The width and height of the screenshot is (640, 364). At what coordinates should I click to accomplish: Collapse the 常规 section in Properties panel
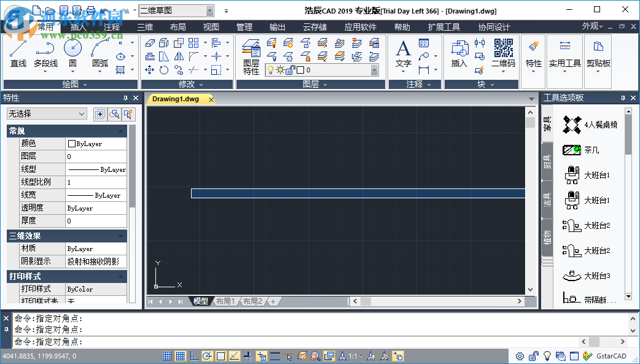(121, 131)
